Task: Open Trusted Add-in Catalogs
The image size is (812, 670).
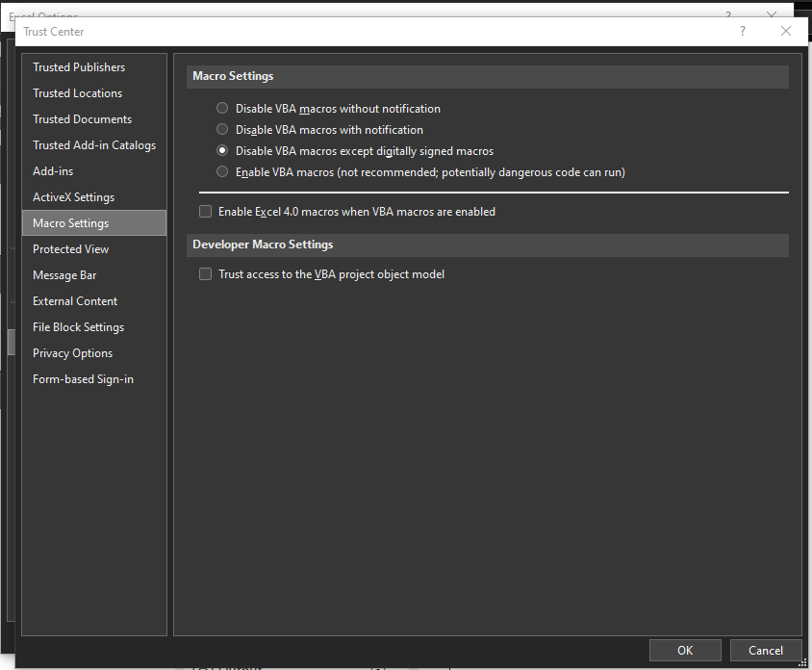Action: pyautogui.click(x=93, y=145)
